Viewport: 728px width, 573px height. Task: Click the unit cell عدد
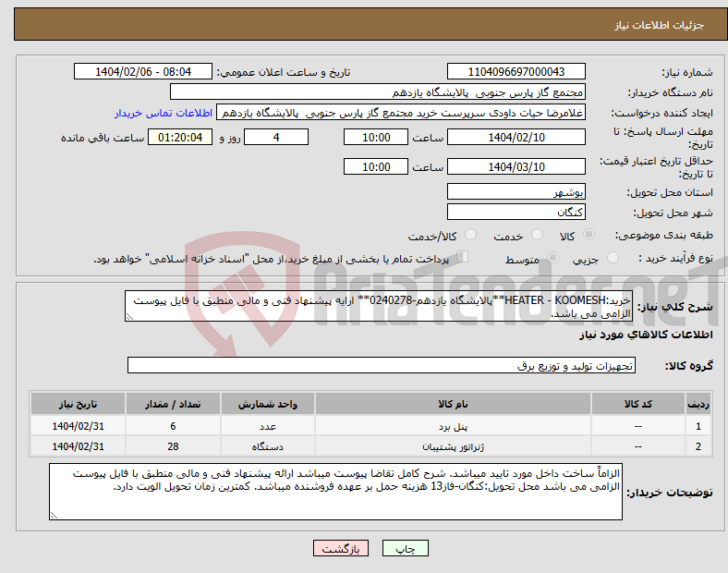coord(268,426)
